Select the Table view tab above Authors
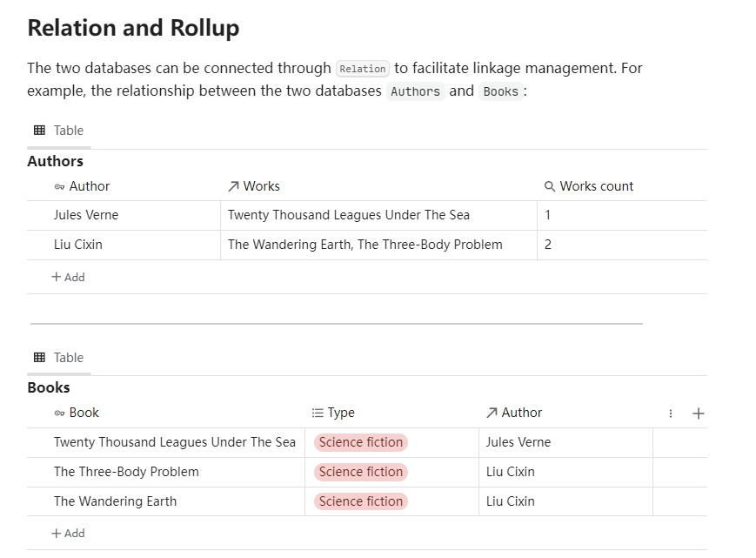 coord(59,131)
